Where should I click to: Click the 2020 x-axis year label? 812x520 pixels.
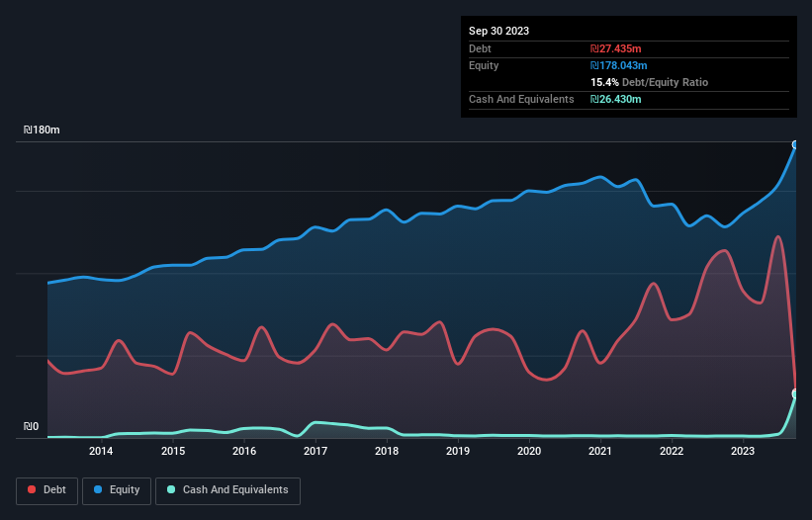click(529, 452)
